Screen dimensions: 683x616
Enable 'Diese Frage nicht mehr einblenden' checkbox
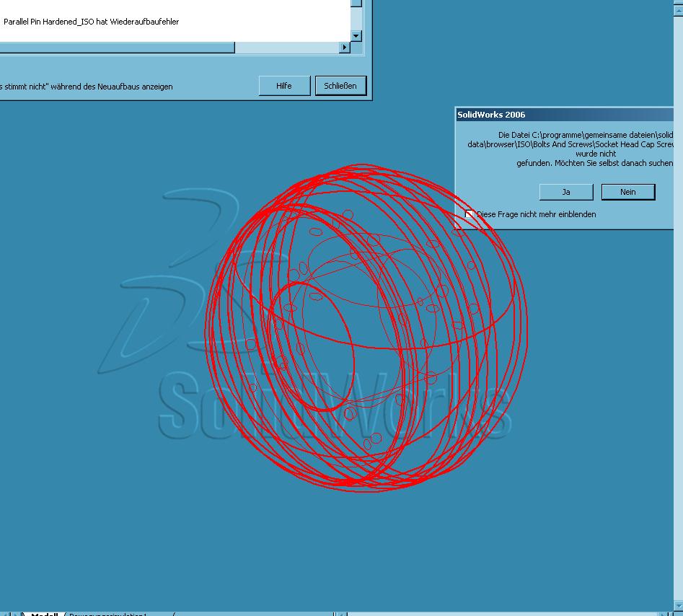469,214
